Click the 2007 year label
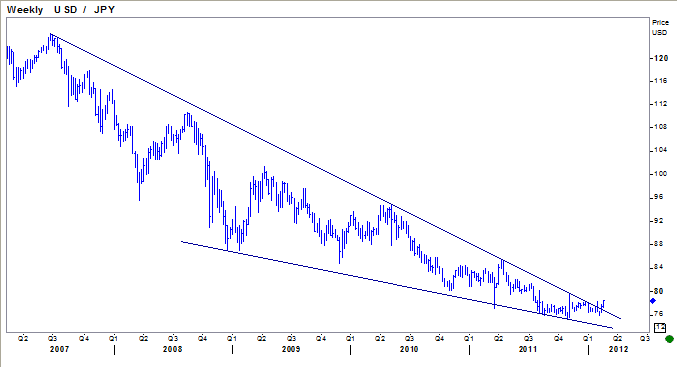The height and width of the screenshot is (369, 679). pos(59,349)
